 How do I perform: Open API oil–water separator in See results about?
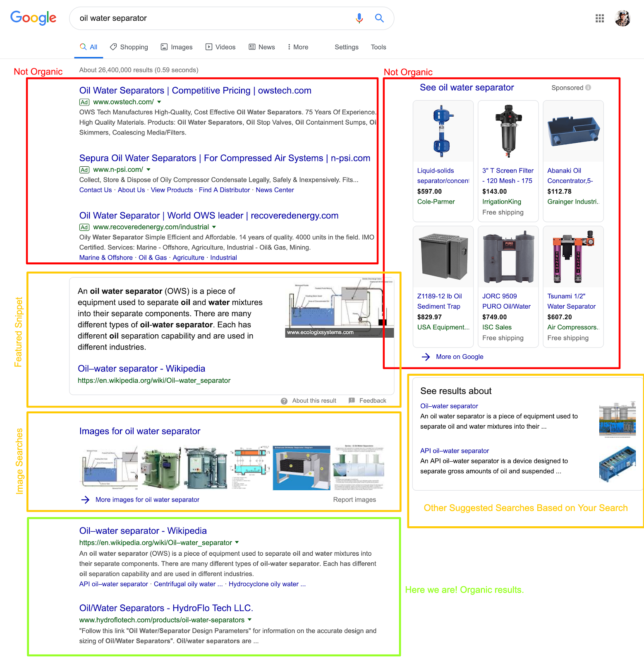[455, 451]
